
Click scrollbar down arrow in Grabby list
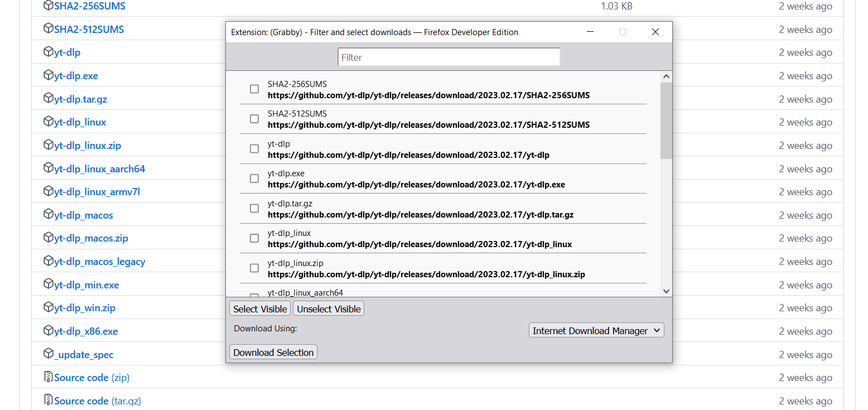(666, 291)
